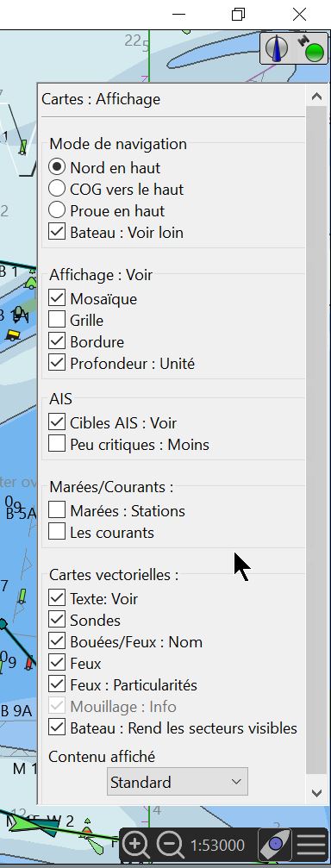Restore down the application window
This screenshot has width=331, height=868.
pos(238,15)
